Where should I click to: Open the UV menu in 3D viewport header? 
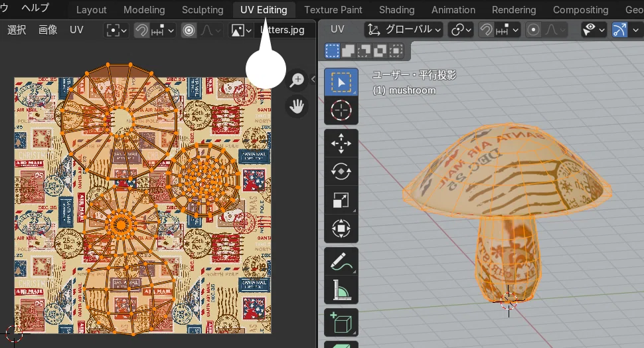tap(337, 30)
